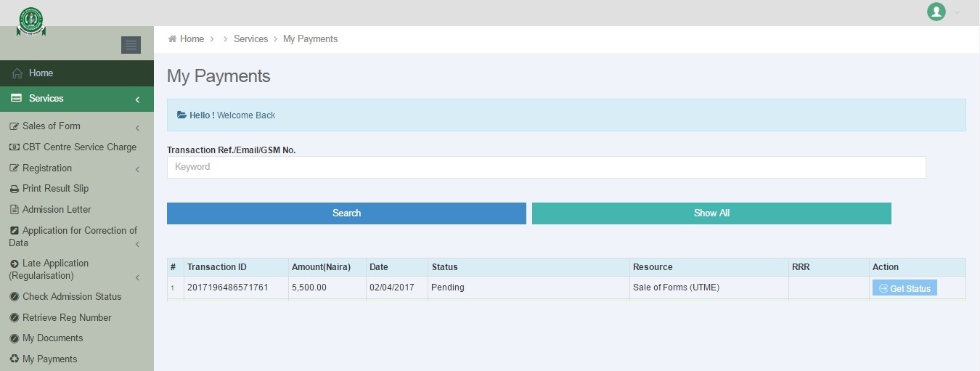The height and width of the screenshot is (371, 980).
Task: Select the Services sidebar menu item
Action: click(x=77, y=99)
